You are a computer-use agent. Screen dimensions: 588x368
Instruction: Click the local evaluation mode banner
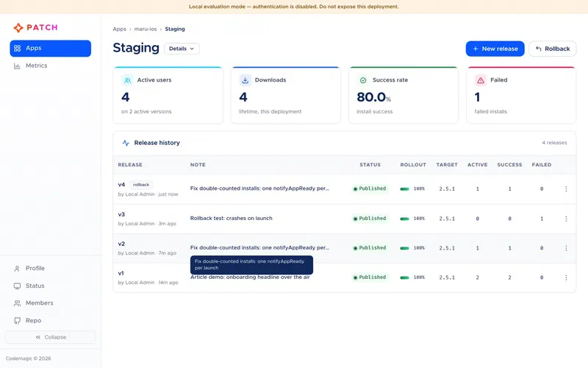pyautogui.click(x=294, y=7)
